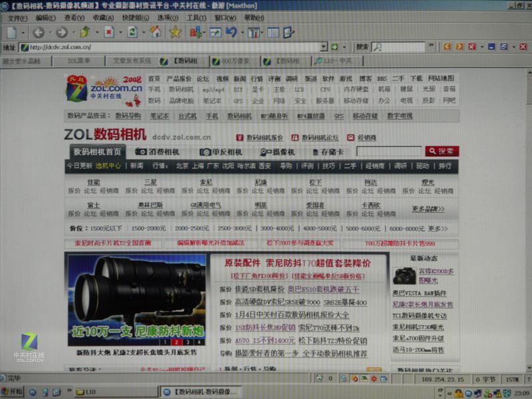Click the edit page toolbar icon
The image size is (532, 399).
point(289,32)
